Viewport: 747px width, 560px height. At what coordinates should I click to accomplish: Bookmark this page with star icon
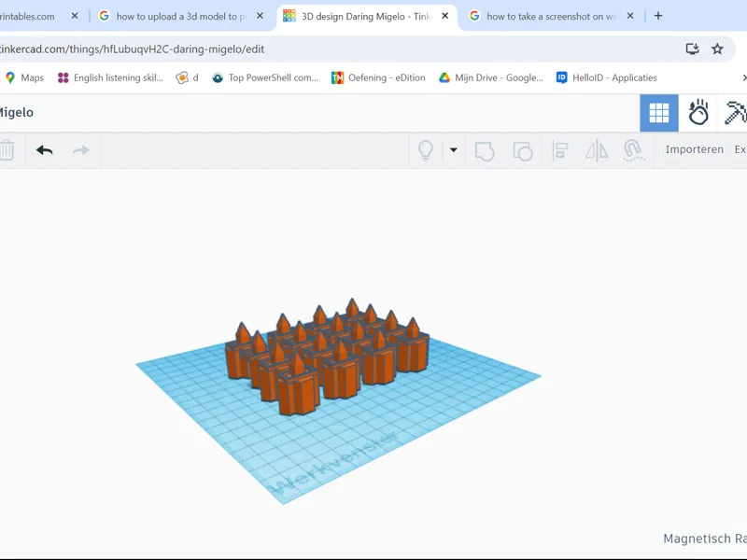[717, 49]
